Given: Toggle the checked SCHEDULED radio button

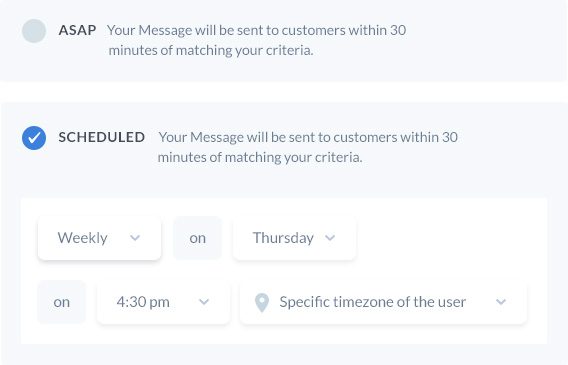Looking at the screenshot, I should click(x=34, y=138).
